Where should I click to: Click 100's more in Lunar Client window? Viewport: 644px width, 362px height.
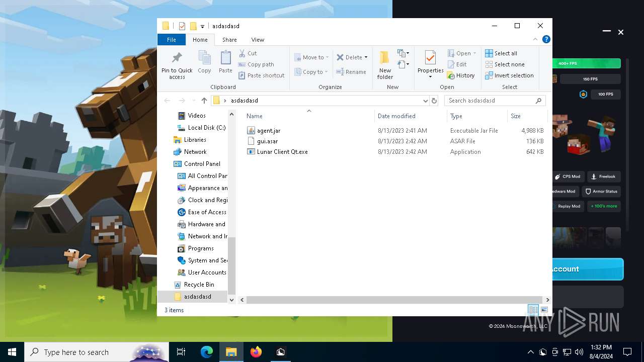604,206
